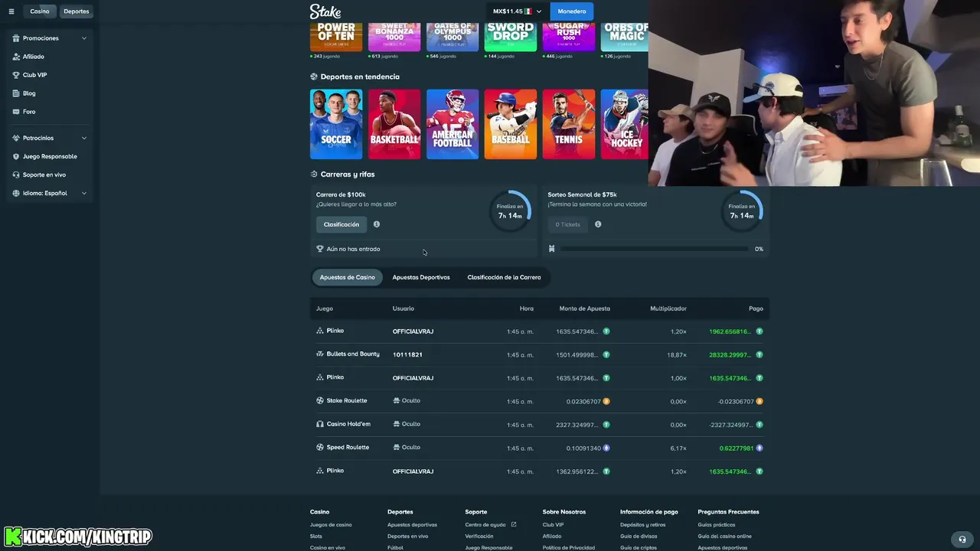The height and width of the screenshot is (551, 980).
Task: Click the Soporte en vivo headset icon
Action: point(16,174)
